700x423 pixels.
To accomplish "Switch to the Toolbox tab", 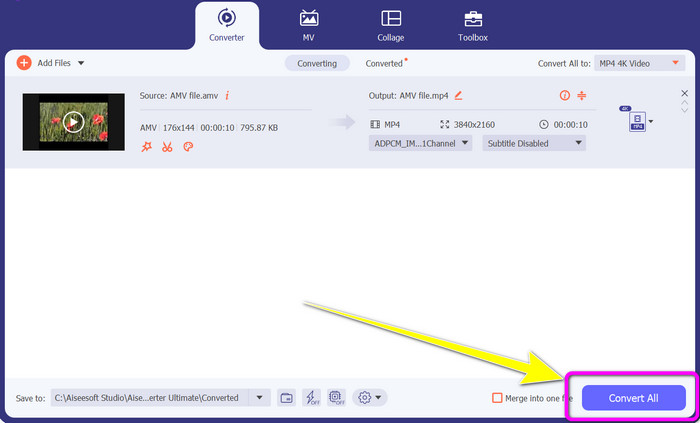I will (472, 27).
